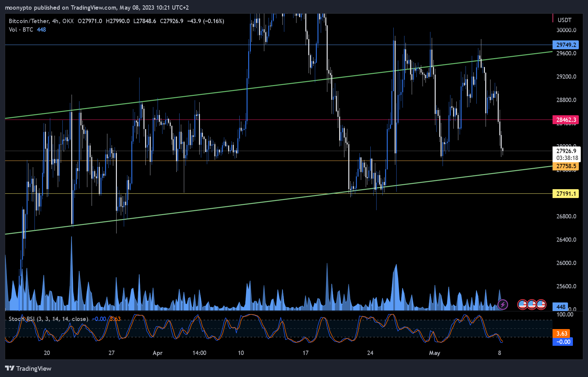This screenshot has height=377, width=588.
Task: Click the 26400.0 price axis tick
Action: pos(566,240)
